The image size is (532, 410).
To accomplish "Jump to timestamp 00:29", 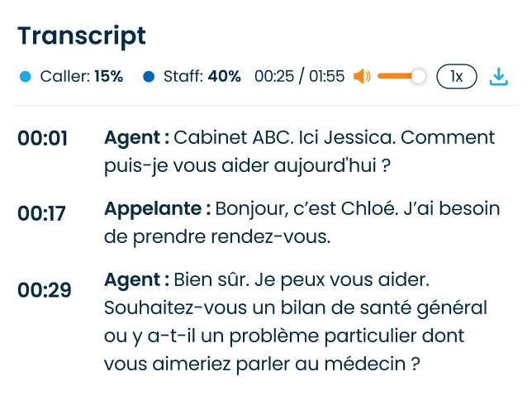I will pyautogui.click(x=44, y=290).
